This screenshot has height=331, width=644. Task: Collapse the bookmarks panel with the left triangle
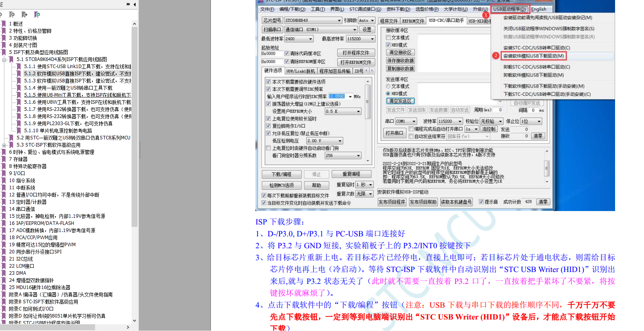click(x=135, y=4)
